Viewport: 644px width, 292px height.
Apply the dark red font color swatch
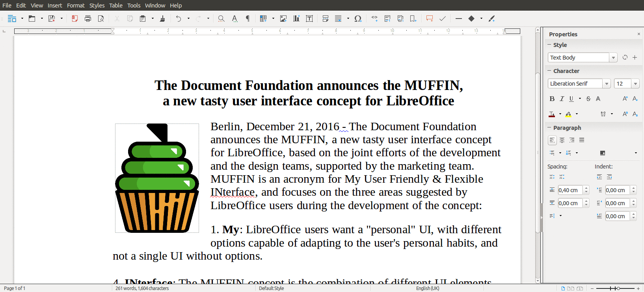click(552, 114)
